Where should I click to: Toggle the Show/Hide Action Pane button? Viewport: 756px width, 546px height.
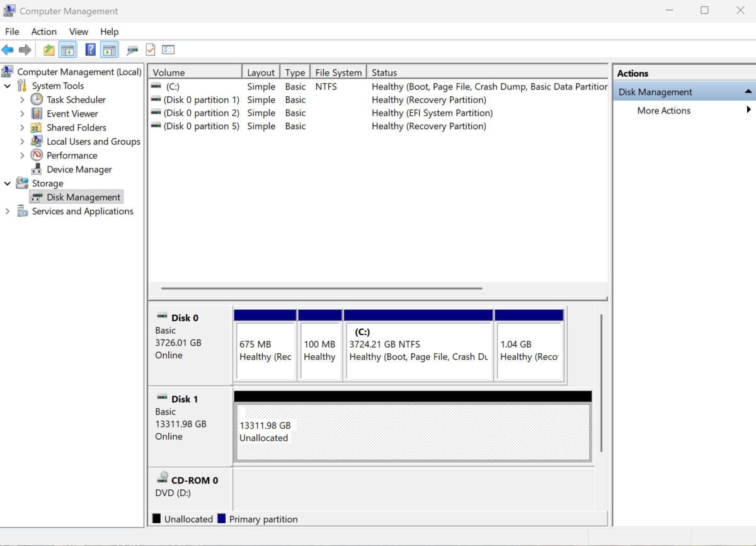click(x=108, y=49)
